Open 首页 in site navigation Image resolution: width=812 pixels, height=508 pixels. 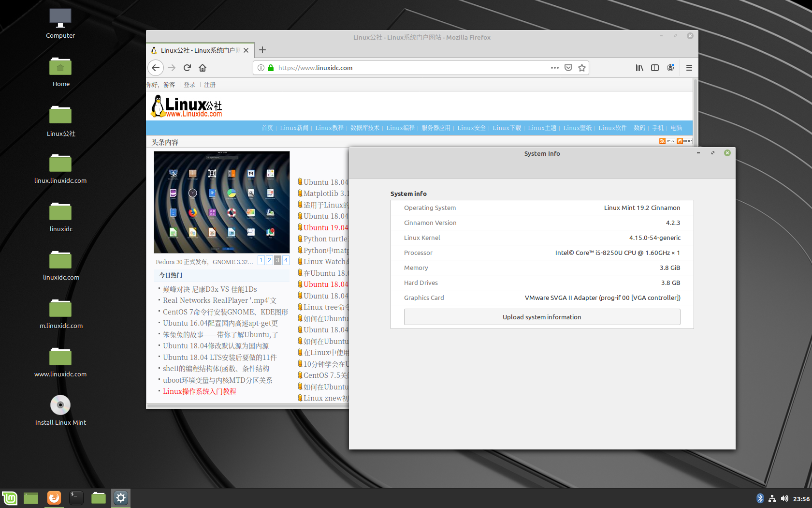point(267,128)
